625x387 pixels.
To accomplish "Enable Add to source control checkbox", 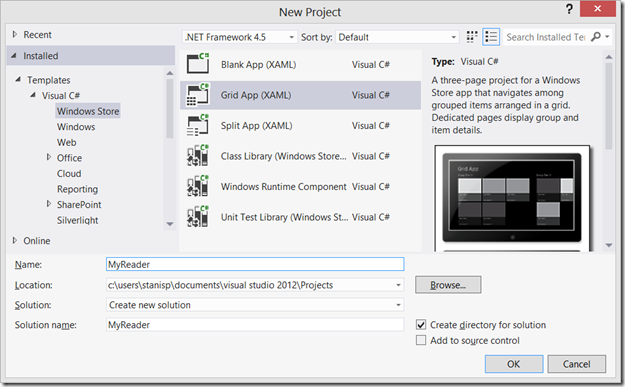I will (421, 340).
